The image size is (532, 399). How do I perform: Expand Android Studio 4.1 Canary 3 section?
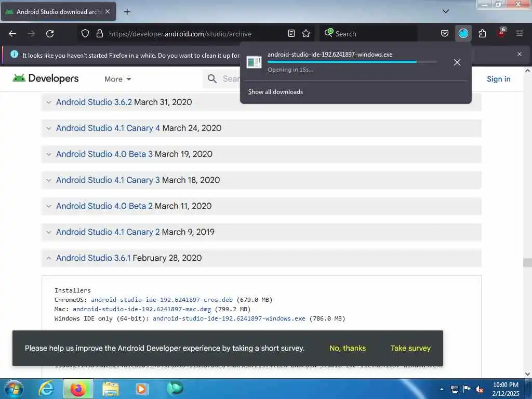(x=261, y=180)
